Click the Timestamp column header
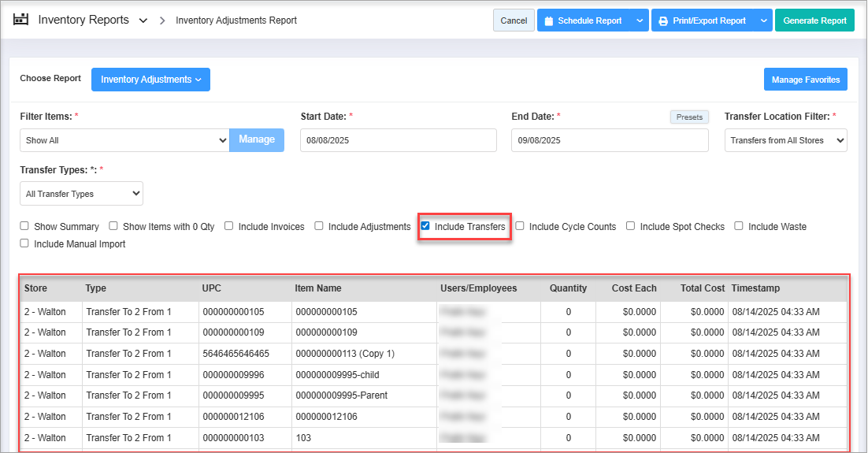Image resolution: width=868 pixels, height=453 pixels. point(755,288)
